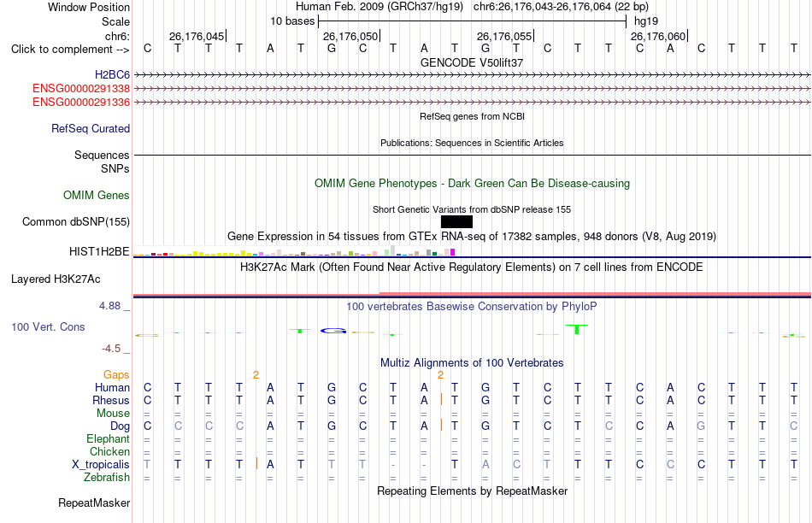Click the H3K27Ac Mark ENCODE track title
This screenshot has height=523, width=812.
pyautogui.click(x=472, y=267)
